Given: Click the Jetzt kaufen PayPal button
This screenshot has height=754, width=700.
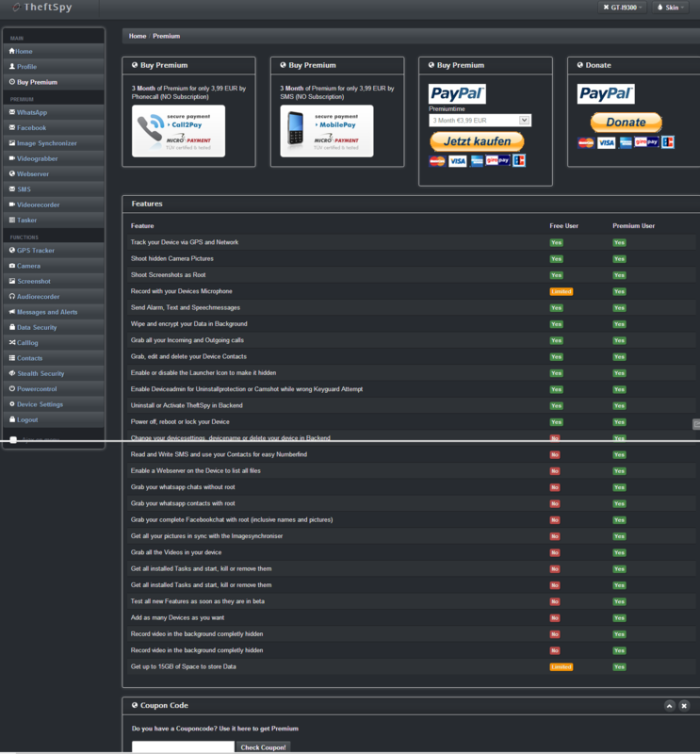Looking at the screenshot, I should pos(477,141).
